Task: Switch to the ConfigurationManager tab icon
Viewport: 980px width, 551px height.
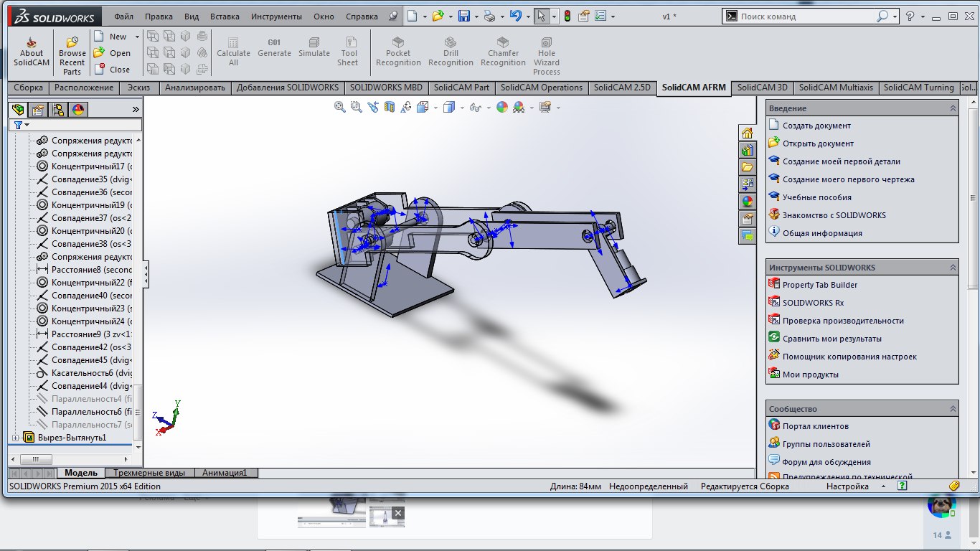Action: click(58, 110)
